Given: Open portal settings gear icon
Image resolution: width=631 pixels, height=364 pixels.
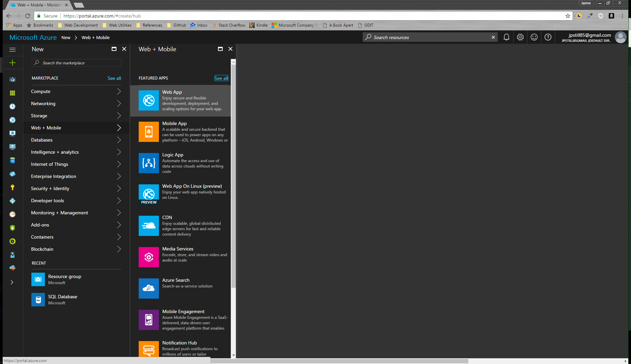Looking at the screenshot, I should 520,37.
